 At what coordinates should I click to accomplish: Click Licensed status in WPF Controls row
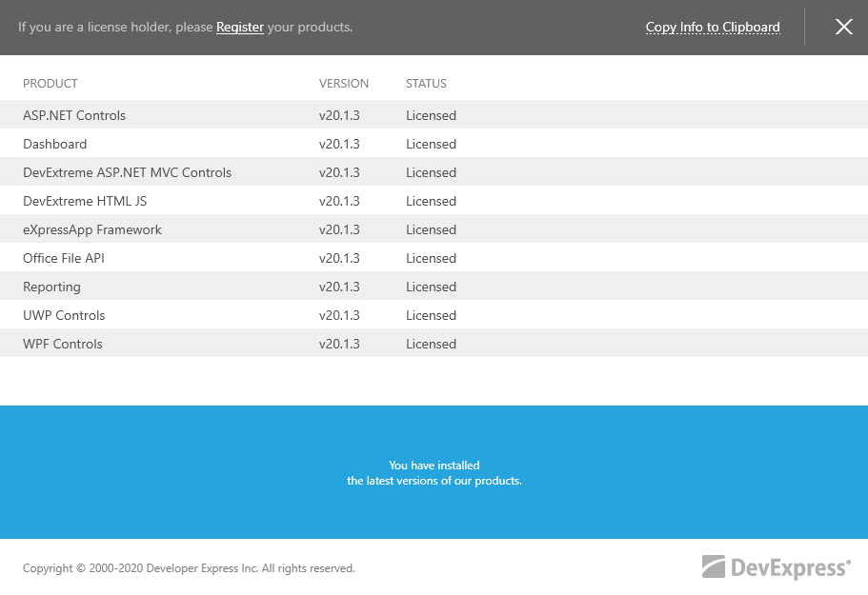(x=431, y=344)
